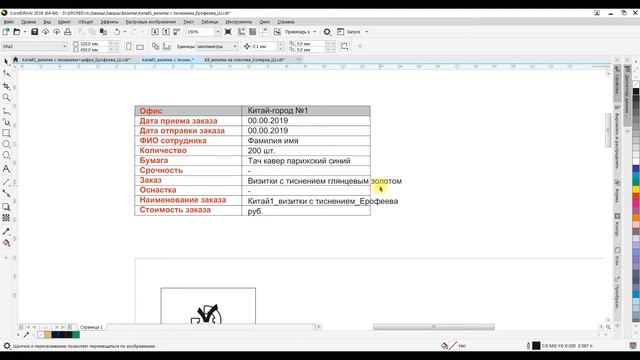Click the Export icon
Viewport: 640px width, 360px height.
point(166,31)
